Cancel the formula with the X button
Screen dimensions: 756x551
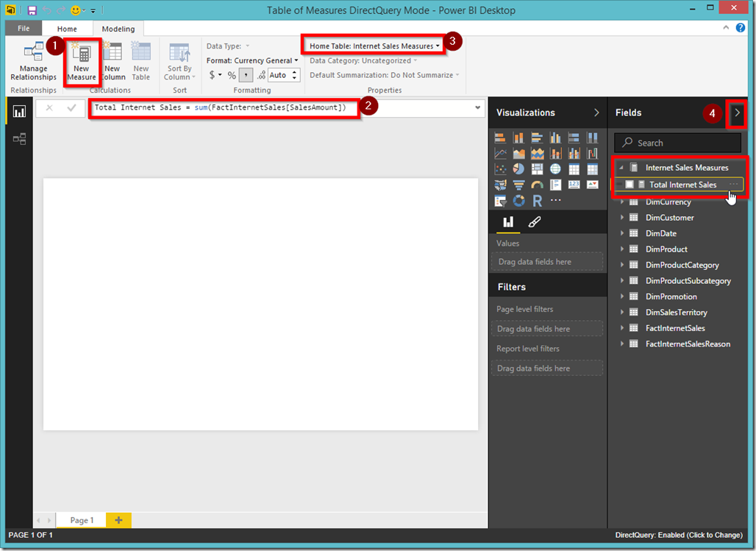point(49,107)
